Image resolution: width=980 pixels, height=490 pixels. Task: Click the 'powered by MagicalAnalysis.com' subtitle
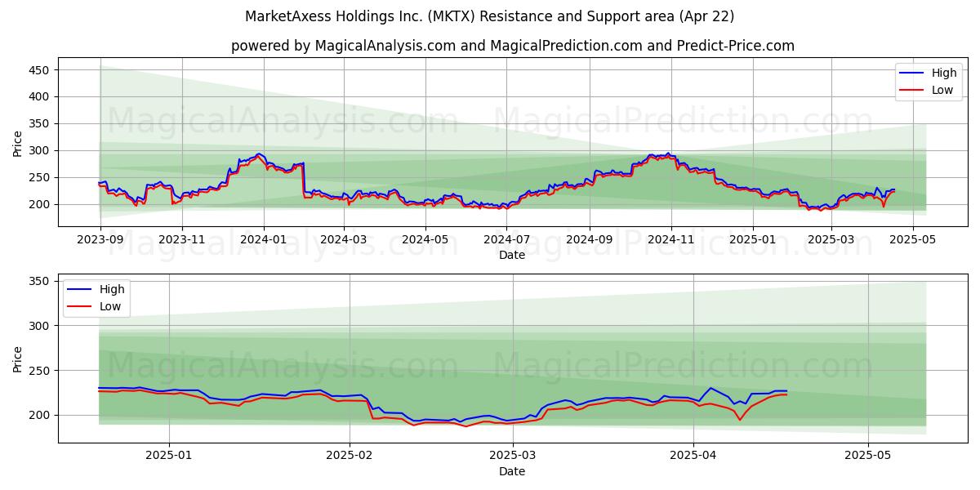click(512, 46)
